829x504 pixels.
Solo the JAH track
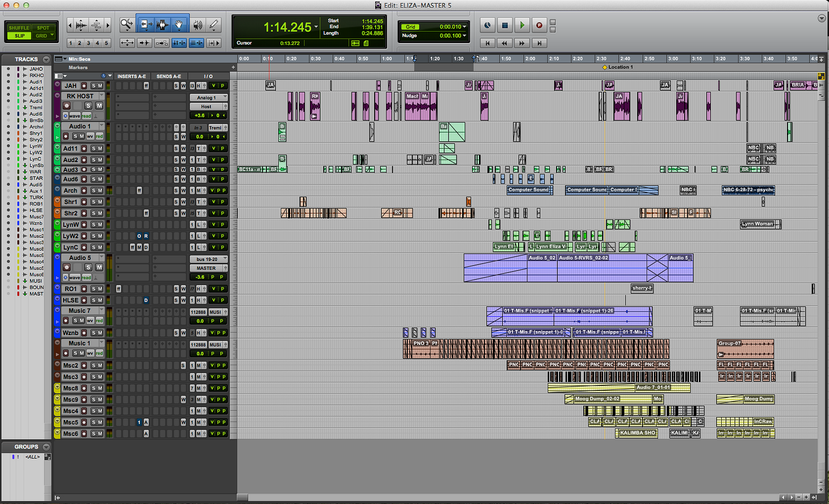[94, 86]
